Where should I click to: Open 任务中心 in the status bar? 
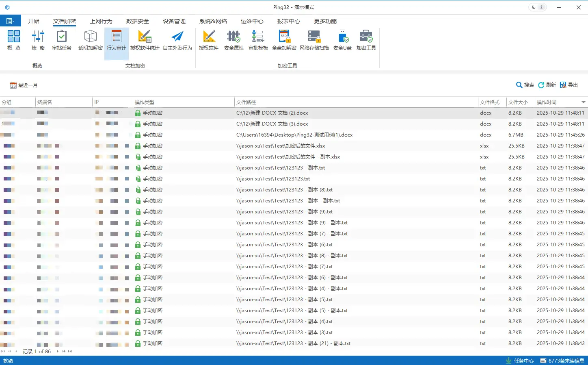tap(520, 361)
